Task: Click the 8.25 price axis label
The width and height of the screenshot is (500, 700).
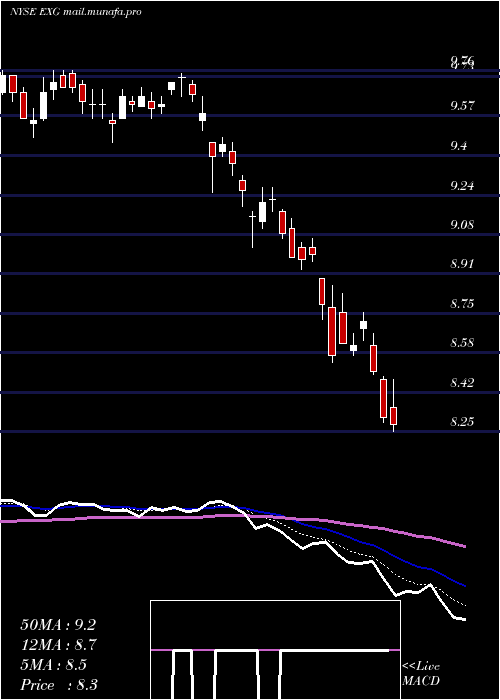Action: click(462, 422)
